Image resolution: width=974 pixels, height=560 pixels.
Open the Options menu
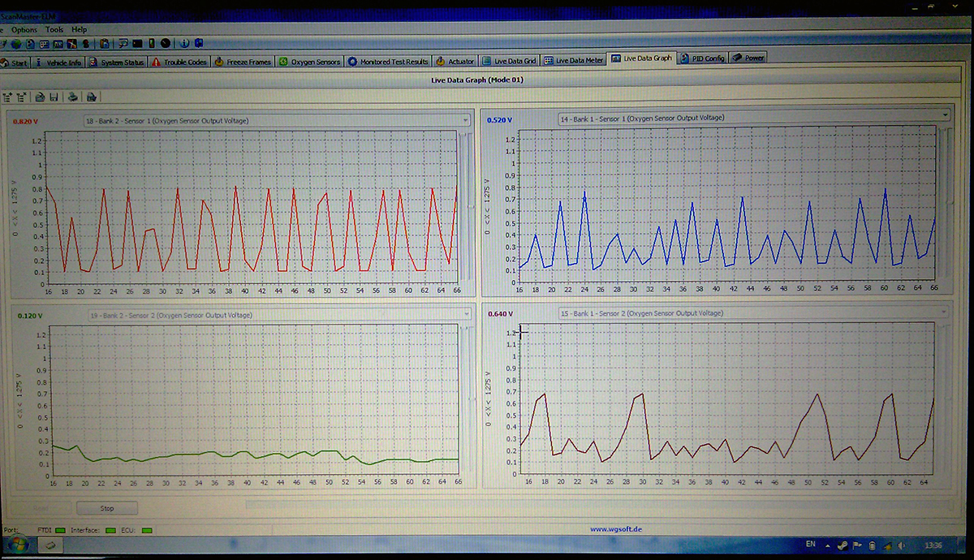point(25,29)
